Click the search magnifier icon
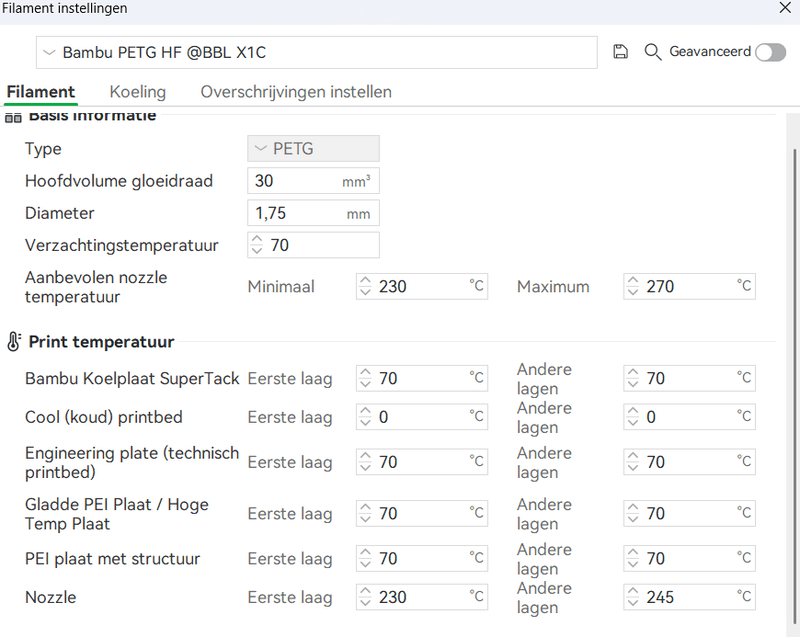Viewport: 800px width, 637px height. pyautogui.click(x=653, y=52)
